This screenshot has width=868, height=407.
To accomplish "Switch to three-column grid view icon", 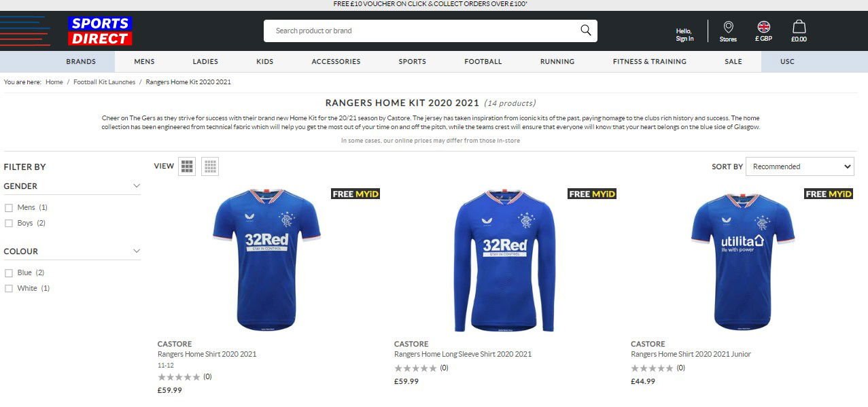I will click(x=187, y=166).
